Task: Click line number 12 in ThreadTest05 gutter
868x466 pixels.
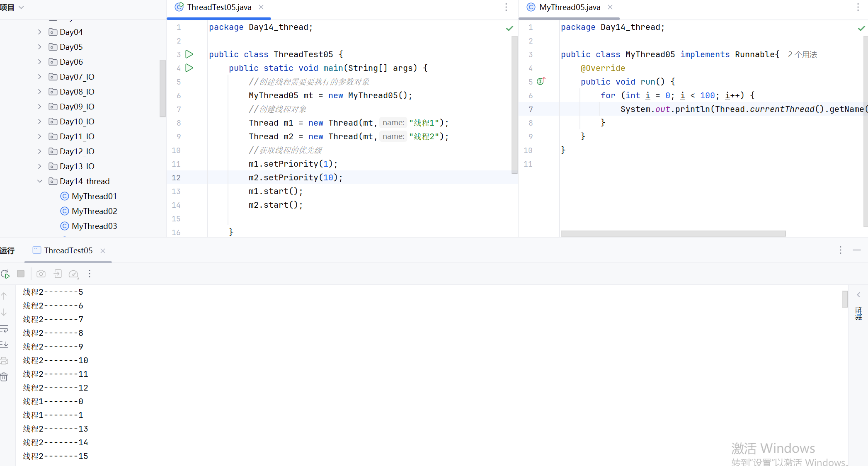Action: (x=176, y=177)
